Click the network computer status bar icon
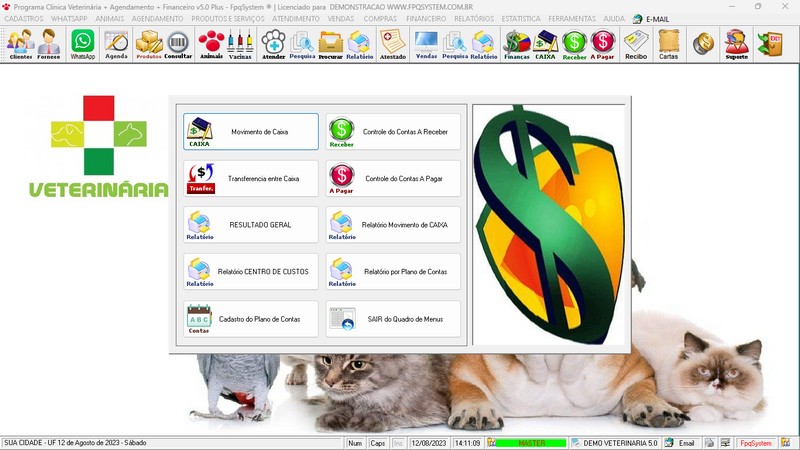 point(725,443)
